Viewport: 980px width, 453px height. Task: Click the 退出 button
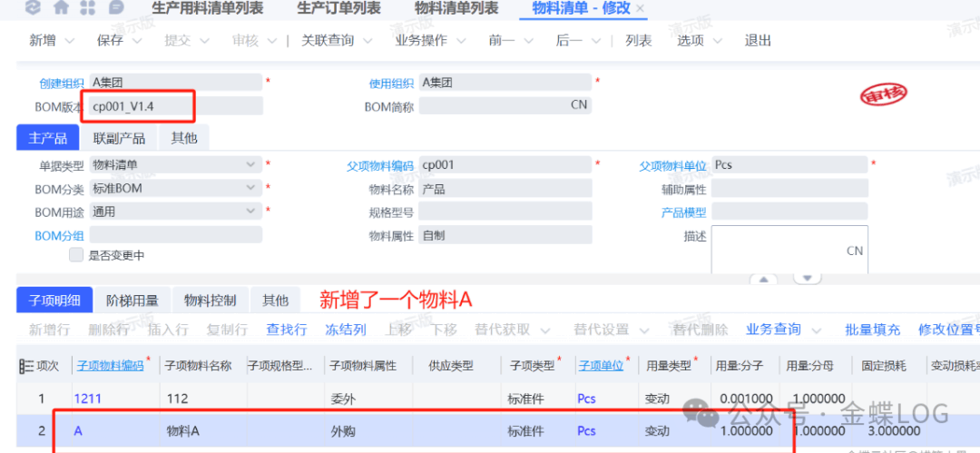pyautogui.click(x=758, y=41)
